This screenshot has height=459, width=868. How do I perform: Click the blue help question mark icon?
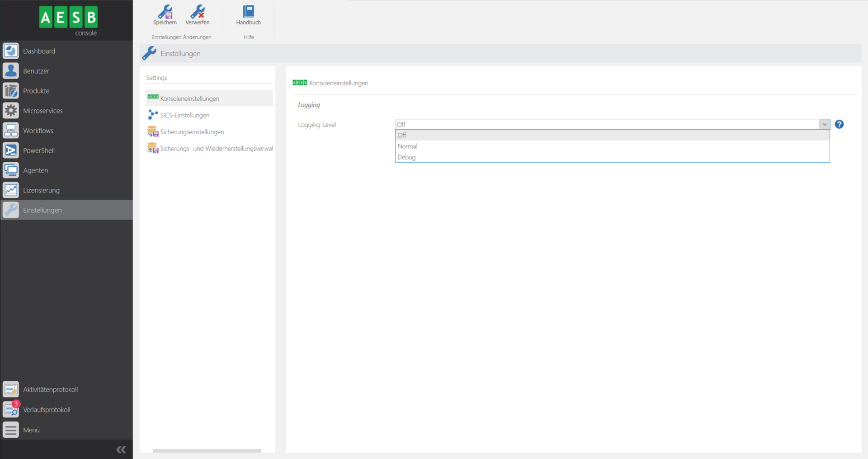[839, 124]
